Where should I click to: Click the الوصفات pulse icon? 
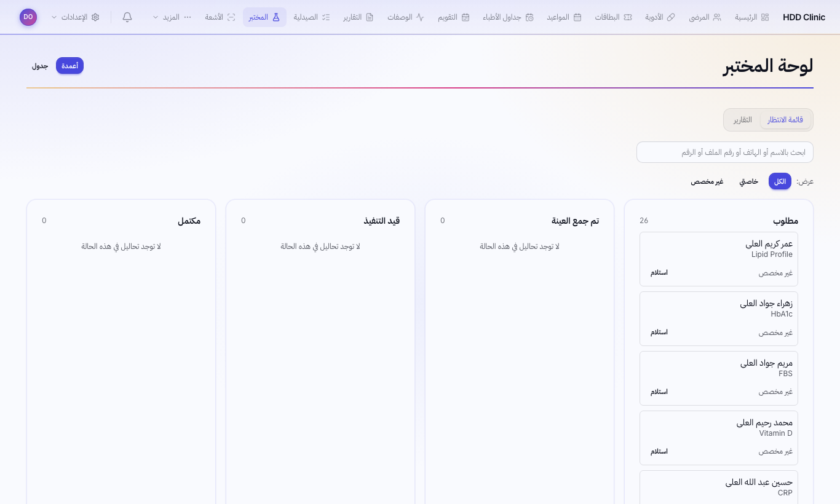point(420,17)
